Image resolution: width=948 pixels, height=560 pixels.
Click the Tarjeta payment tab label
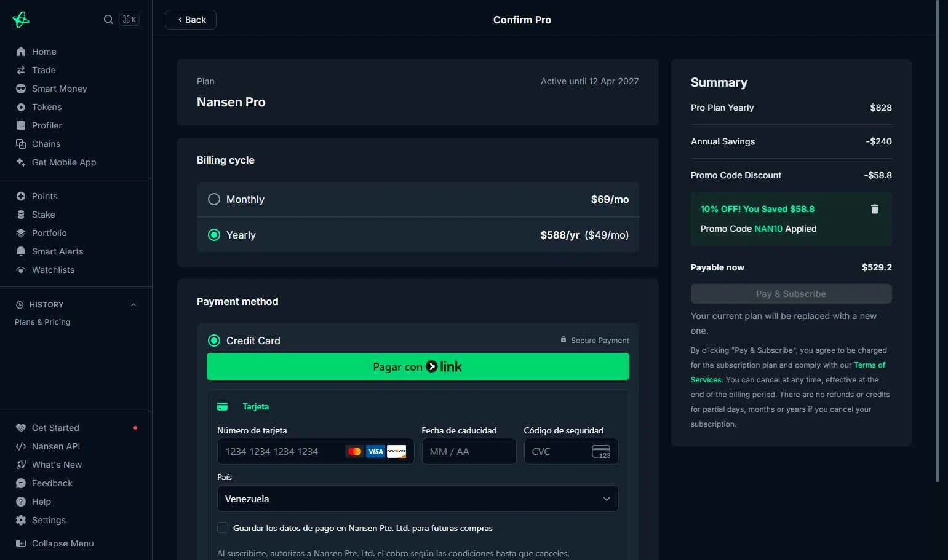pyautogui.click(x=256, y=407)
